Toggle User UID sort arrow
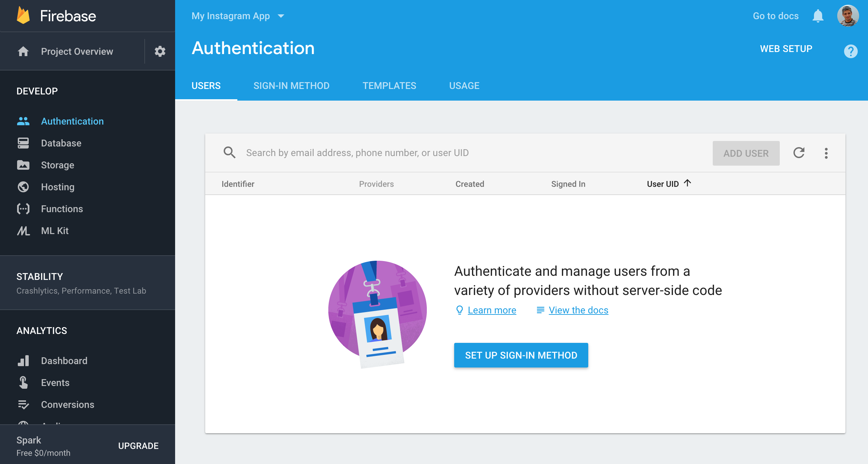 687,183
